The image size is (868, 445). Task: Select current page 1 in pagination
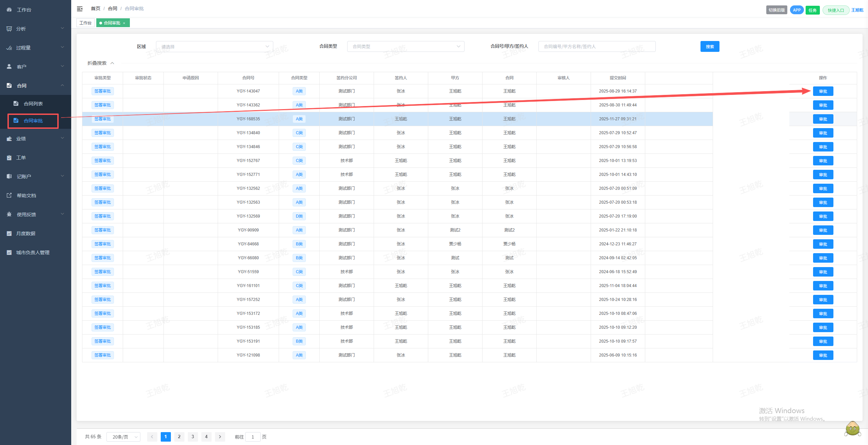pyautogui.click(x=166, y=437)
